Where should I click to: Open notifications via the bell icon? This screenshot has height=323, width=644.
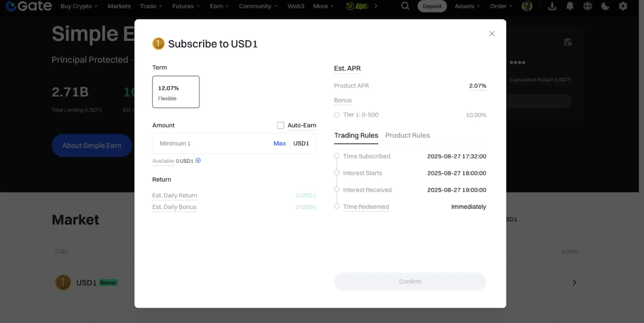(x=570, y=6)
